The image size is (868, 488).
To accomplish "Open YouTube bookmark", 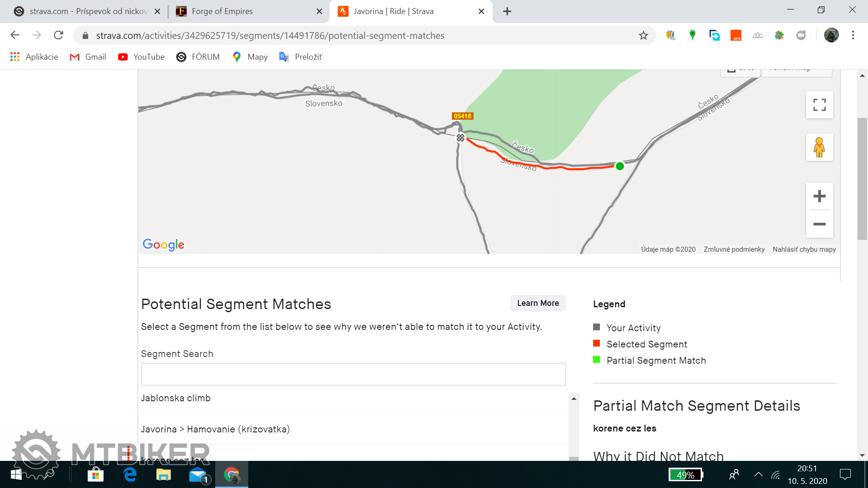I will point(141,57).
